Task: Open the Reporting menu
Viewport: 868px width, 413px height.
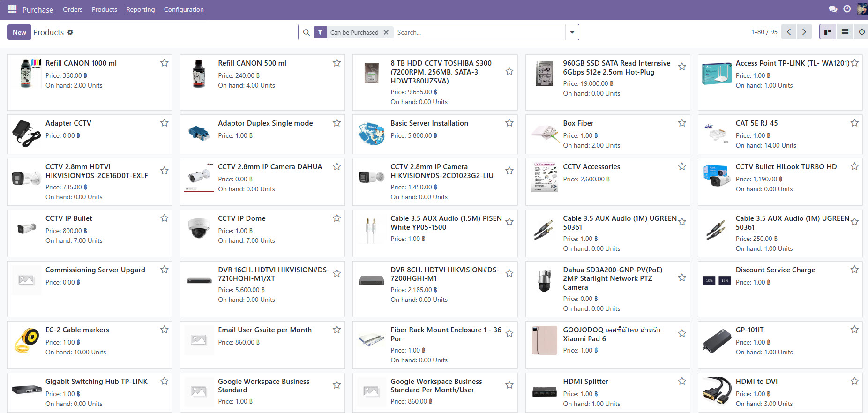Action: (140, 9)
